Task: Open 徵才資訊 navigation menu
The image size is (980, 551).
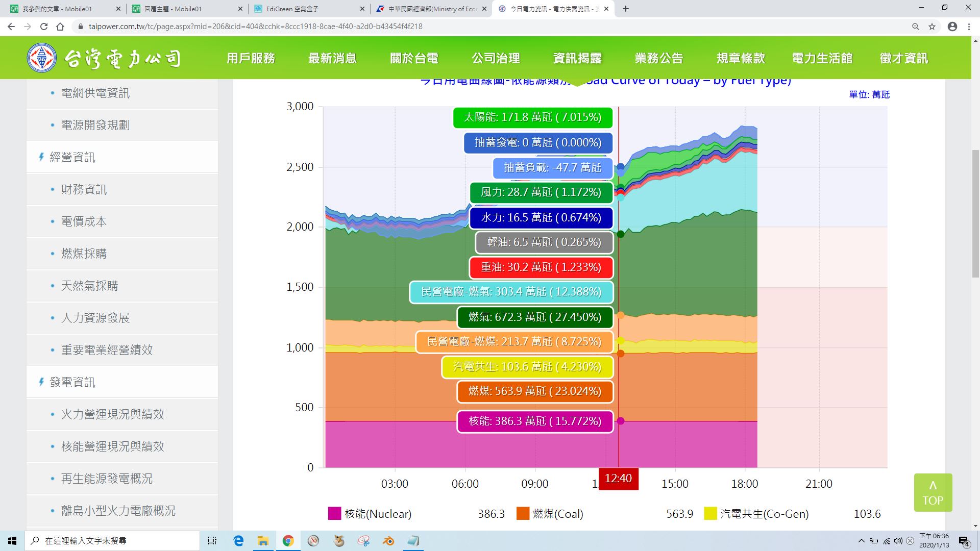Action: [x=904, y=58]
